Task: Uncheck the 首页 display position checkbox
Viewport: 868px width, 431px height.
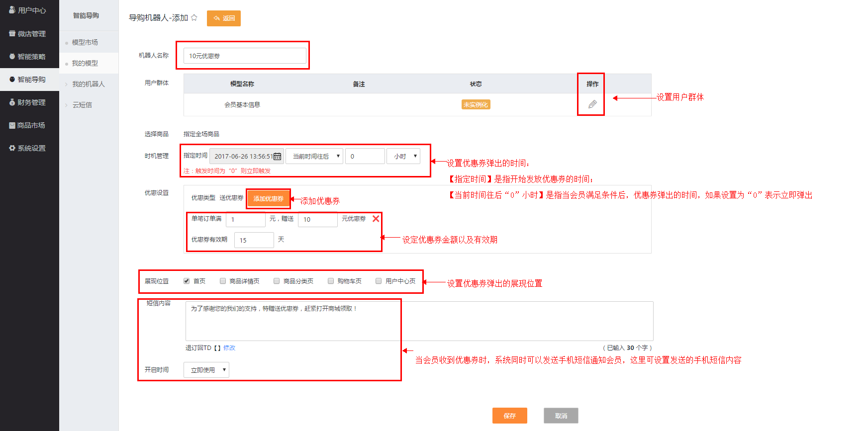Action: 187,281
